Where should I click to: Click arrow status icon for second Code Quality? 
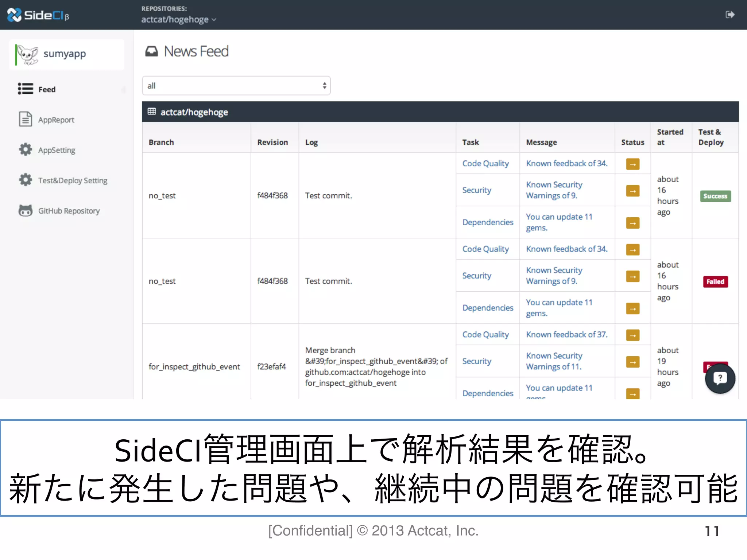click(633, 250)
